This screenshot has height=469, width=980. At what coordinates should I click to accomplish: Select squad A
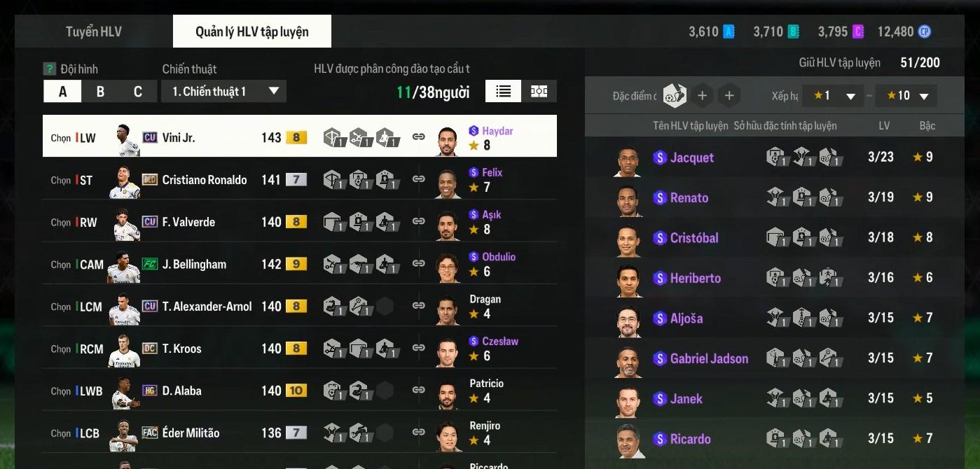(62, 92)
